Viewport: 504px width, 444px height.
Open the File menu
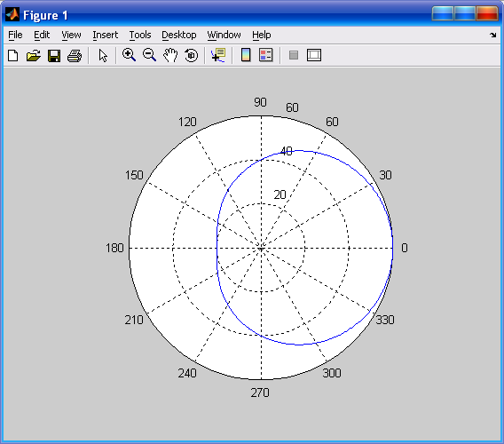(x=15, y=35)
